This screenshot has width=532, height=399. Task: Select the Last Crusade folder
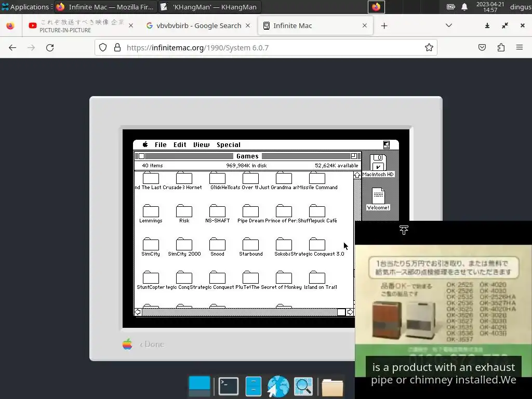point(151,178)
